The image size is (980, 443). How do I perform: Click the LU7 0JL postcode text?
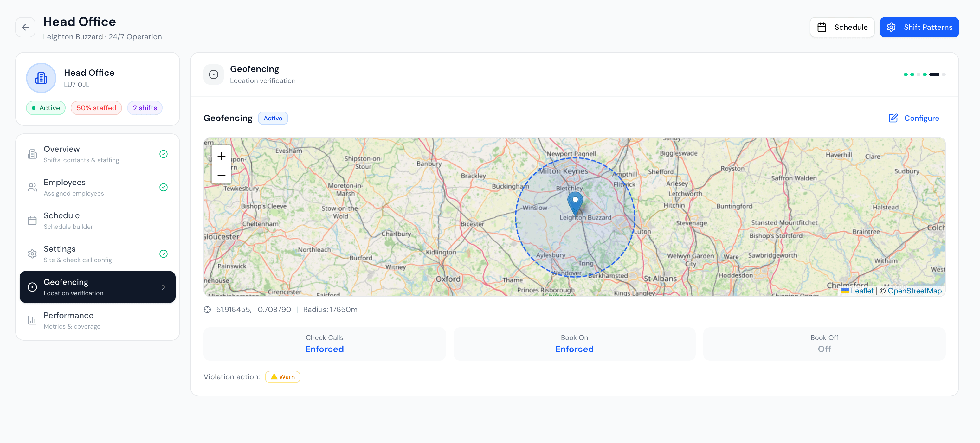coord(76,84)
